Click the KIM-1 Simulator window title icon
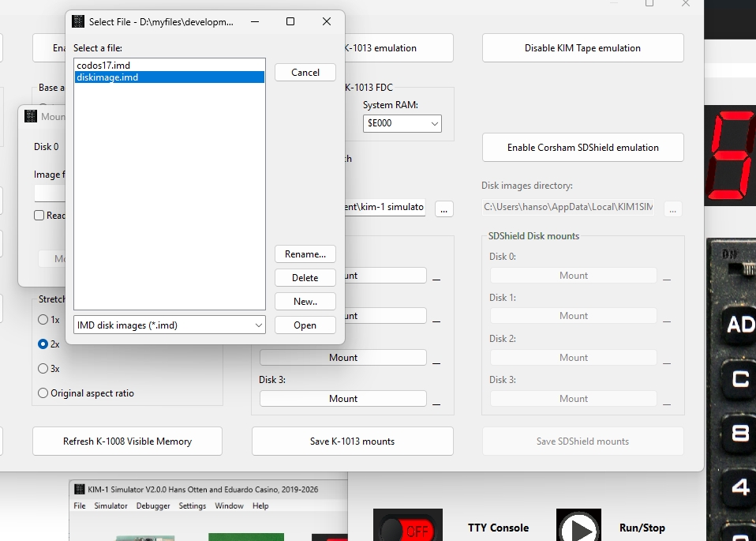Viewport: 756px width, 541px height. pos(80,490)
